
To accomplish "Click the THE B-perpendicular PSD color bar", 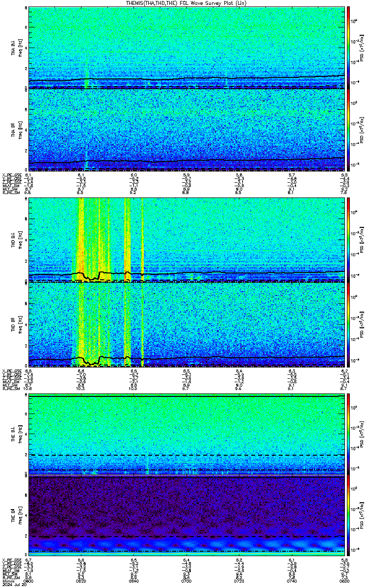I will tap(348, 435).
